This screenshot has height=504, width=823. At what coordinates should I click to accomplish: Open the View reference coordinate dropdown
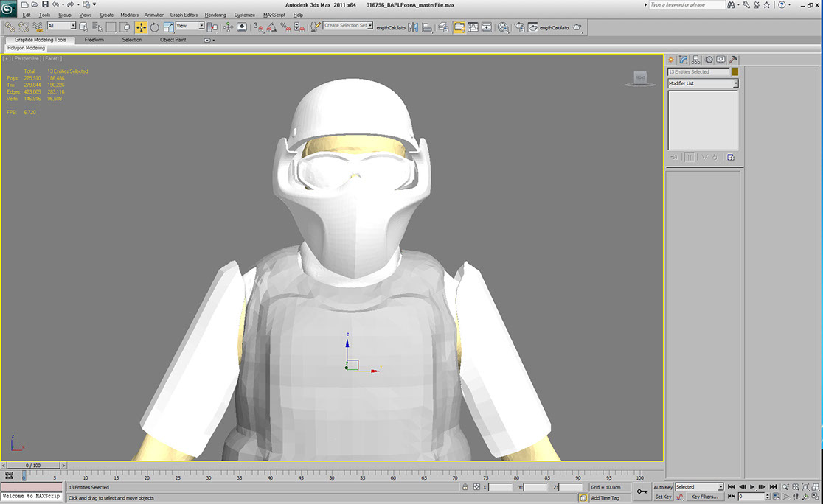190,27
